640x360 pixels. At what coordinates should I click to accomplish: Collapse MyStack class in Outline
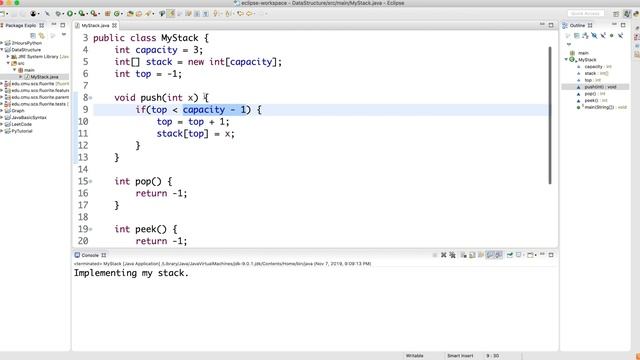pos(566,60)
